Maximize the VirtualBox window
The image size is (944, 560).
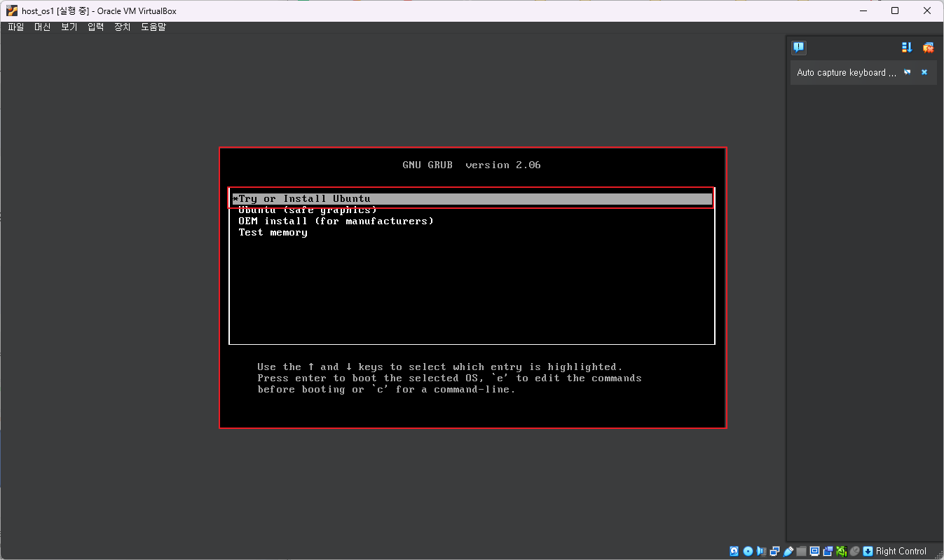point(895,11)
